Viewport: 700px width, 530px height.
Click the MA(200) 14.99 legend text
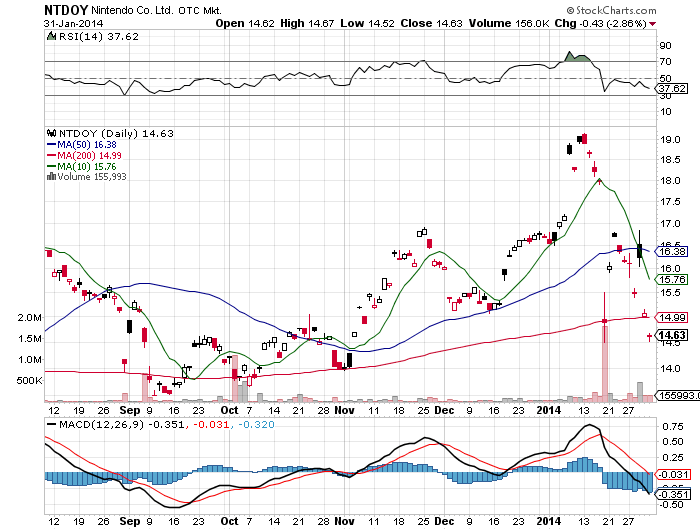(89, 155)
